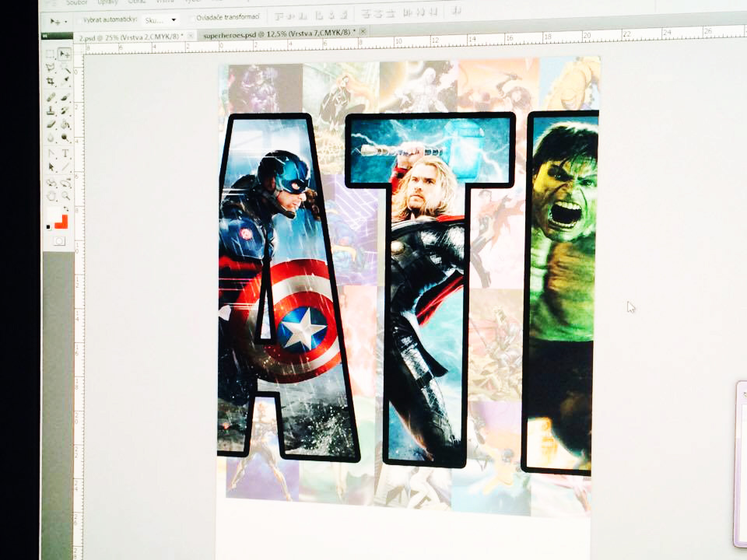
Task: Select the Dodge tool
Action: 65,137
